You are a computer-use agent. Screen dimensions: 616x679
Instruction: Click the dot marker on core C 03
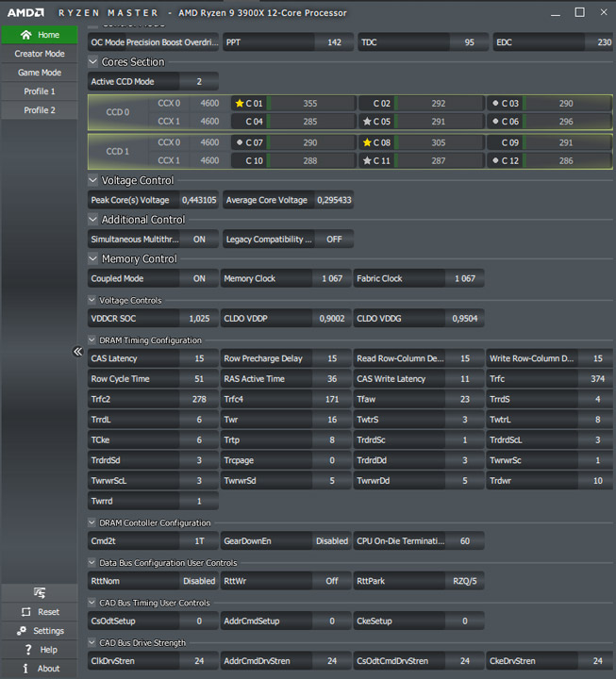tap(495, 103)
